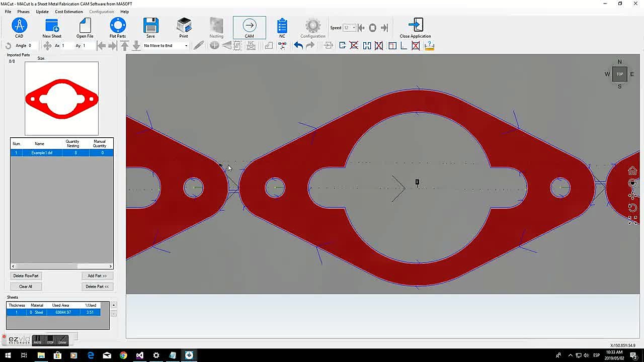Open the Phases menu
Viewport: 644px width, 362px height.
click(23, 12)
